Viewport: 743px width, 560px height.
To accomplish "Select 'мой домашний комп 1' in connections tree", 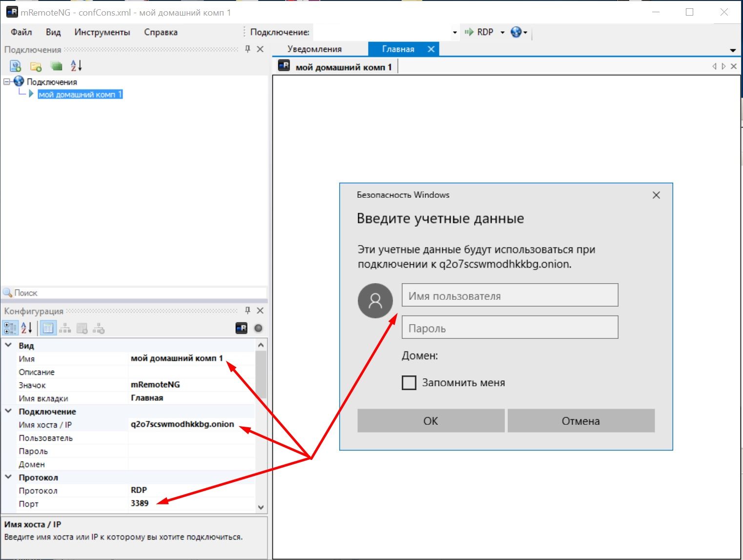I will [80, 94].
